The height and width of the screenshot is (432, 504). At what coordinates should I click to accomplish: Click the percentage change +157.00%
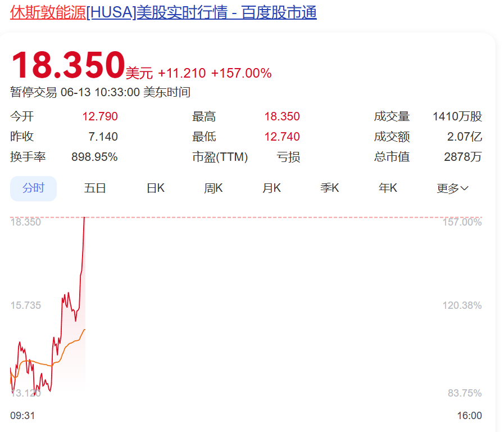pos(242,73)
